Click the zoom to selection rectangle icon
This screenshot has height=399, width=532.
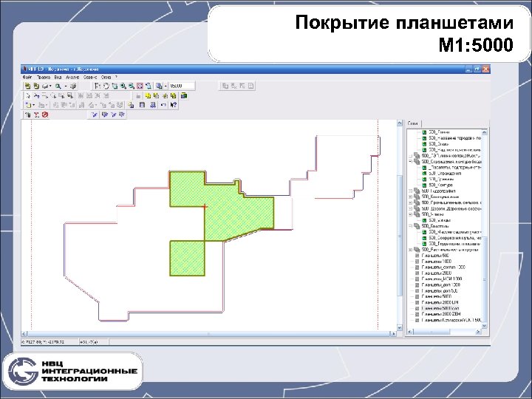click(115, 86)
